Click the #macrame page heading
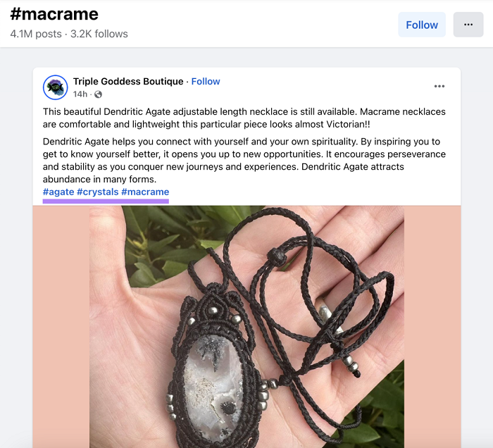Viewport: 493px width, 448px height. pyautogui.click(x=54, y=14)
